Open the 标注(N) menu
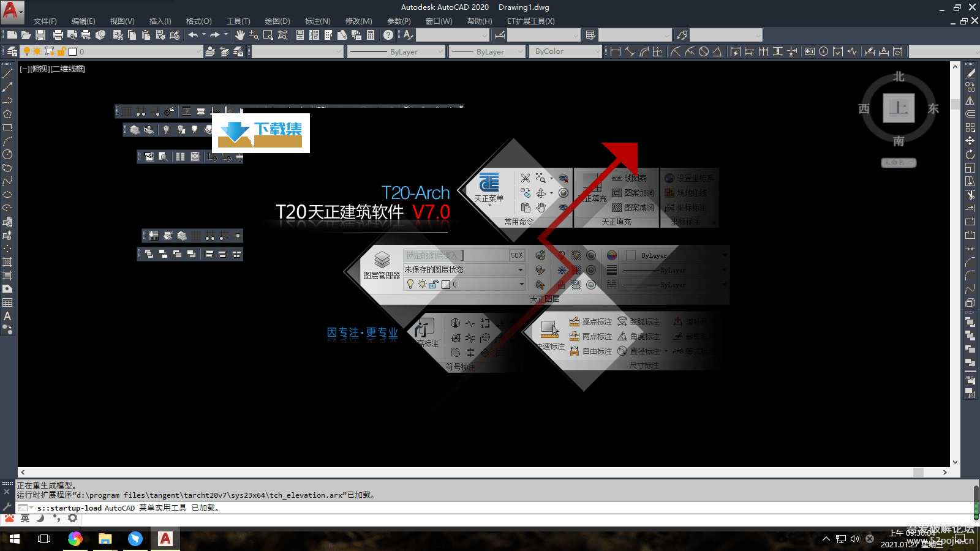Screen dimensions: 980x551 pyautogui.click(x=317, y=21)
